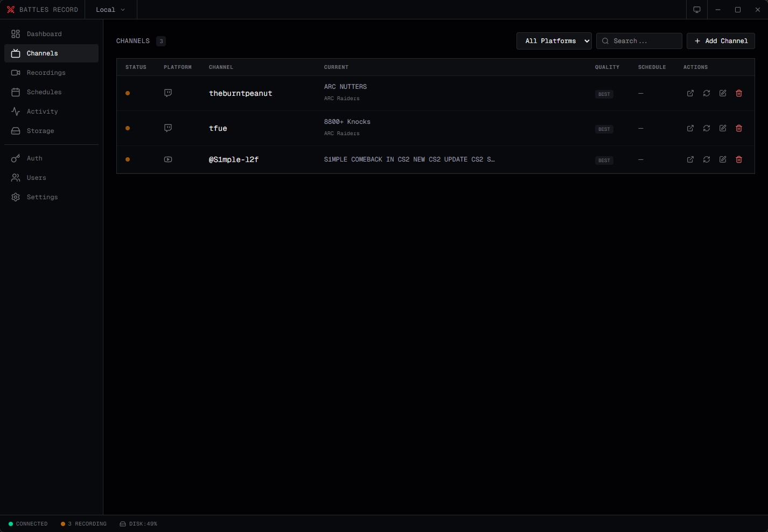
Task: Click the Twitch platform icon beside theburntpeanut
Action: [167, 93]
